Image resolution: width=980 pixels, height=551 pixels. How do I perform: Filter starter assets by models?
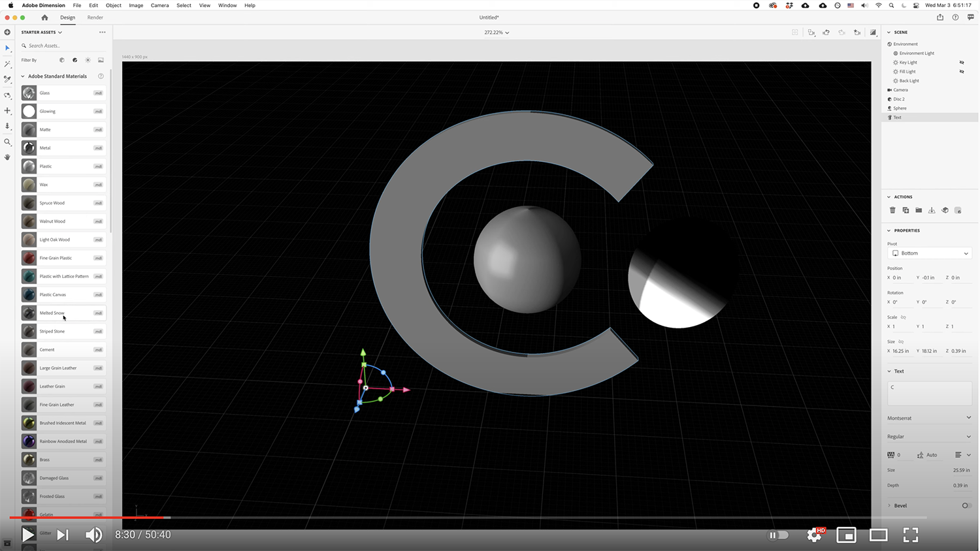62,60
